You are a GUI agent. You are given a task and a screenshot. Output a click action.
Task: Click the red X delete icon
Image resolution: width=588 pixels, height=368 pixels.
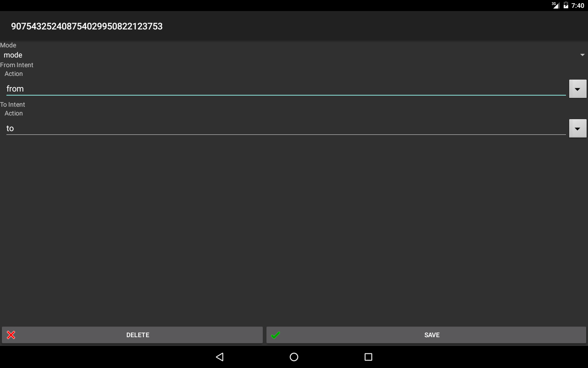(x=11, y=335)
